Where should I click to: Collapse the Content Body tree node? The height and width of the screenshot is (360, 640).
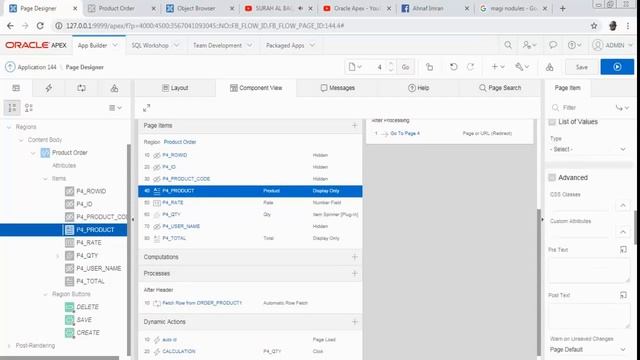(x=21, y=140)
